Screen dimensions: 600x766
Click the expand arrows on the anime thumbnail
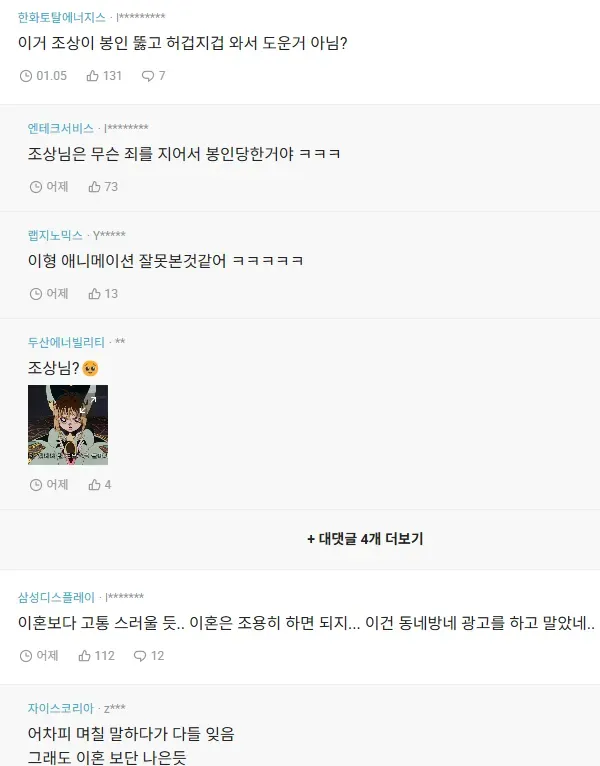pos(88,404)
